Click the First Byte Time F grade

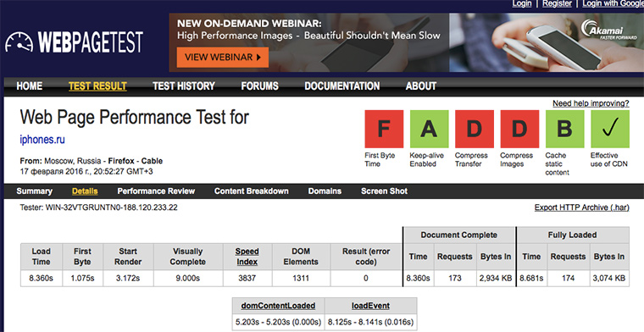pos(384,129)
